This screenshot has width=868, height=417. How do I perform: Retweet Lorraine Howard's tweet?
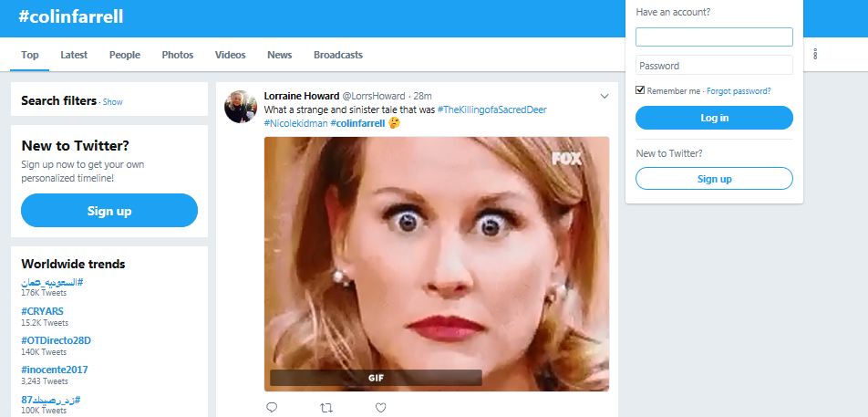click(x=326, y=408)
